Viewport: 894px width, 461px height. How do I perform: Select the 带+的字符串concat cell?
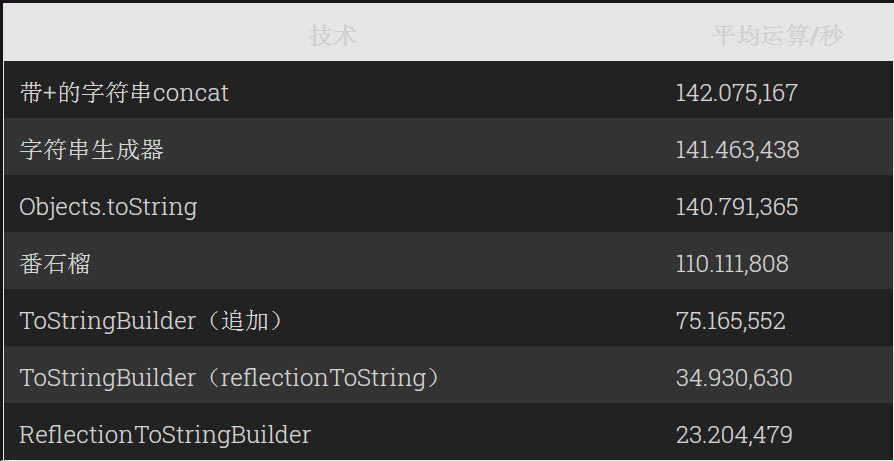click(x=124, y=93)
